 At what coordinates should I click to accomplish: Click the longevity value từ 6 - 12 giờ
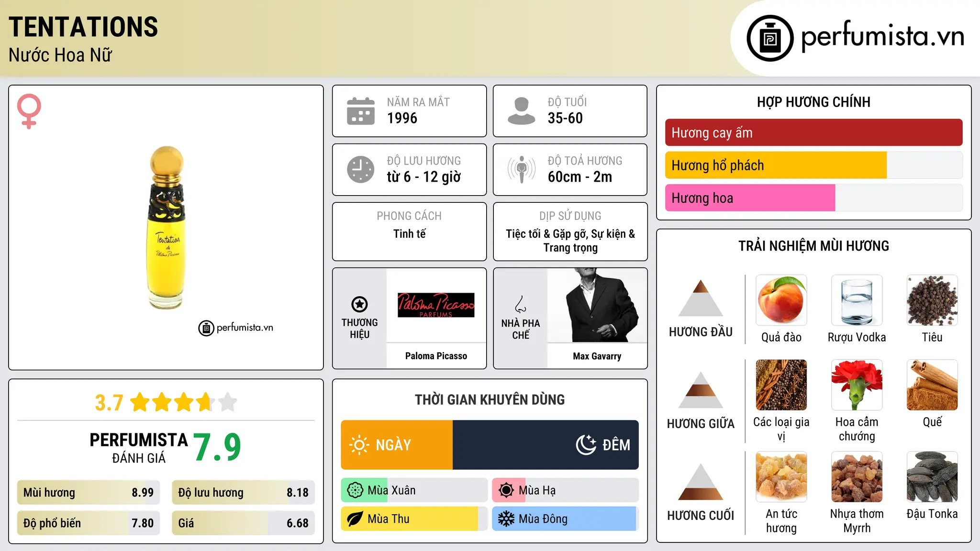(x=424, y=177)
